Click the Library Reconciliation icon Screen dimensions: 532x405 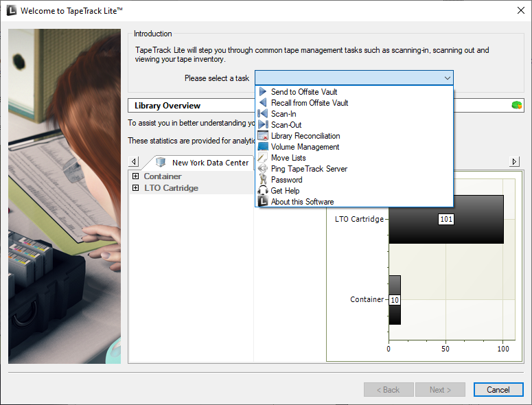point(263,136)
